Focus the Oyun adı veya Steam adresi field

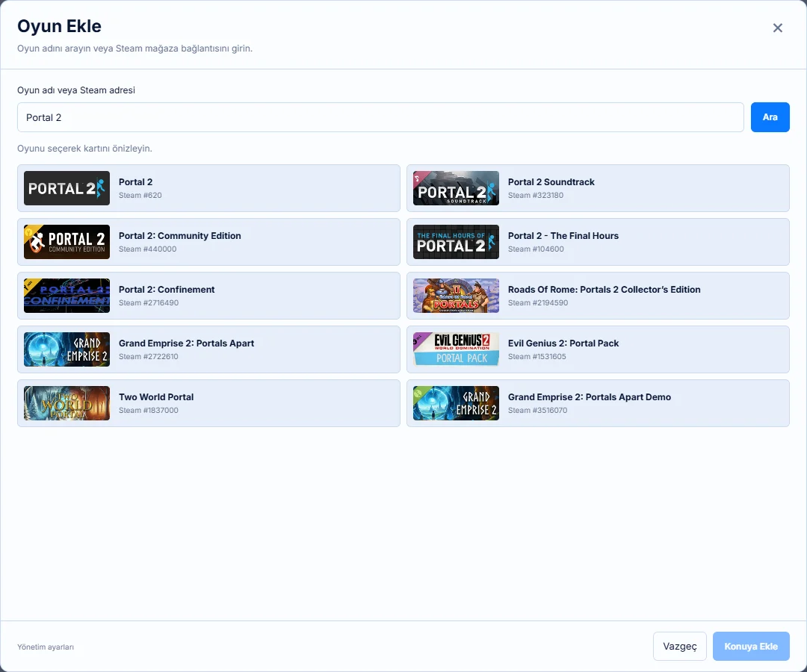tap(380, 117)
